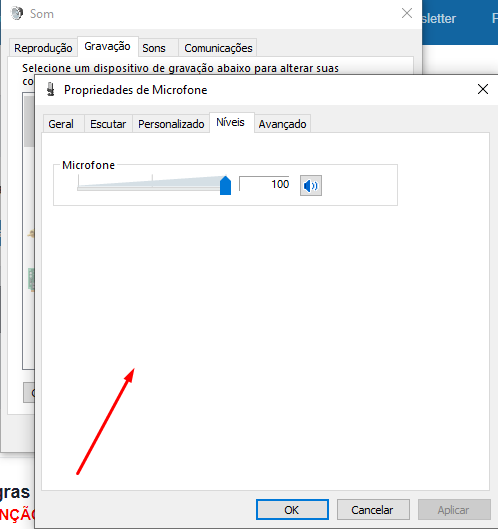The image size is (498, 529).
Task: Switch to Reprodução tab in Som window
Action: pos(43,48)
